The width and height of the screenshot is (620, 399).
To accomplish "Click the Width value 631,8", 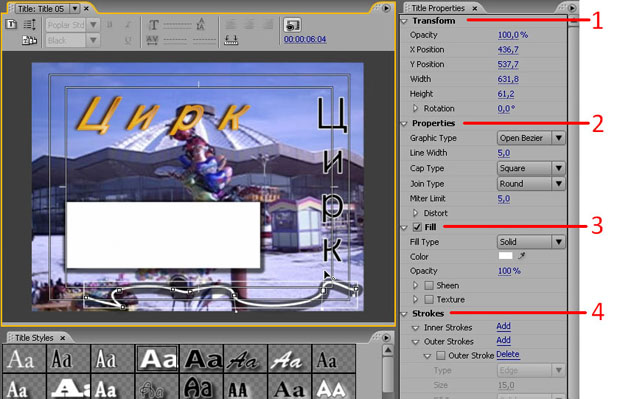I will pos(508,79).
